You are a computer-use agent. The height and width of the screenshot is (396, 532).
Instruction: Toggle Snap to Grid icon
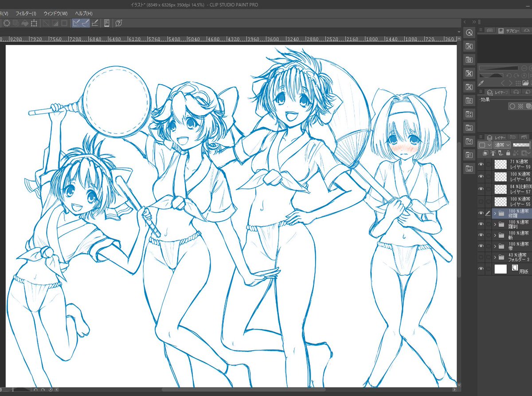click(x=95, y=23)
